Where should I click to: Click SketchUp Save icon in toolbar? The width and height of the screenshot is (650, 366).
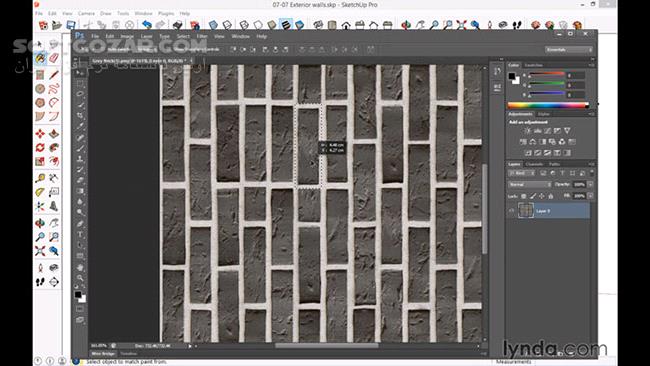[71, 25]
